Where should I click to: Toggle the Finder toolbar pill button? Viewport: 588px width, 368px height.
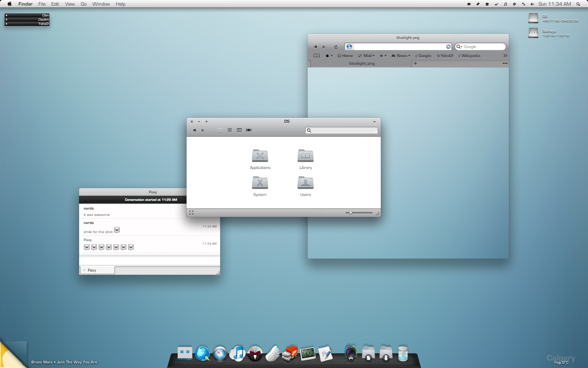pyautogui.click(x=374, y=122)
